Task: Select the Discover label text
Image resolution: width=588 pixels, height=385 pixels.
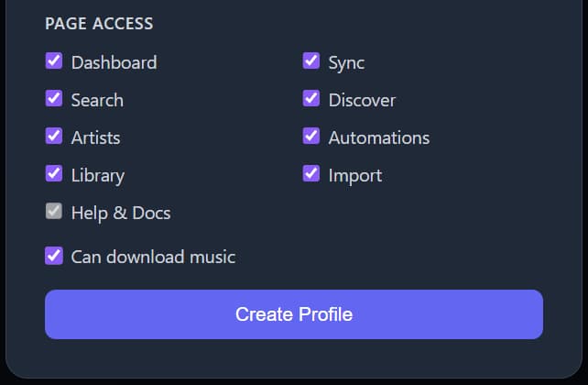Action: tap(362, 100)
